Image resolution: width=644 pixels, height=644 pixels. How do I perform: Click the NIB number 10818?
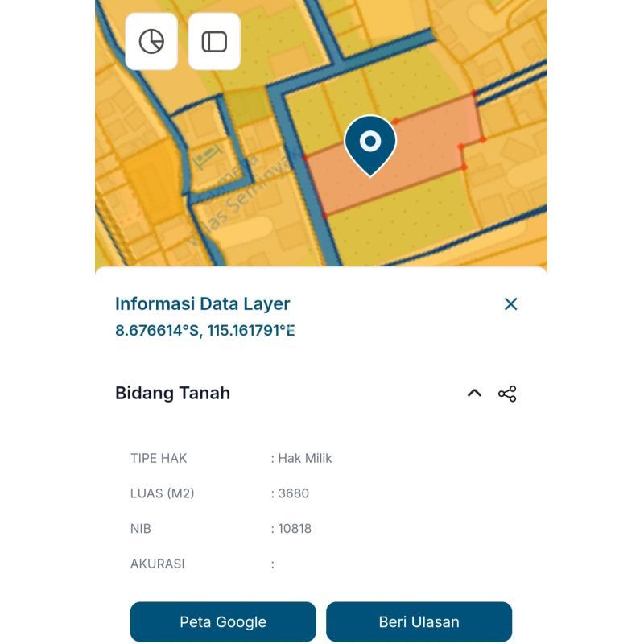point(295,529)
